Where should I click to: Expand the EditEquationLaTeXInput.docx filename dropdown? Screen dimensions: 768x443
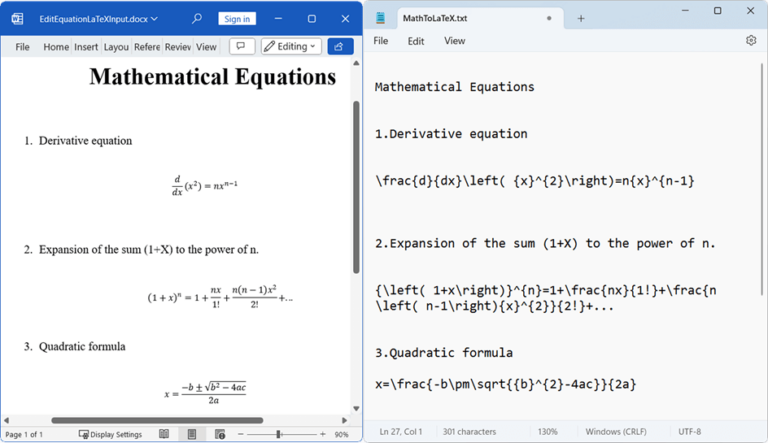pos(155,18)
